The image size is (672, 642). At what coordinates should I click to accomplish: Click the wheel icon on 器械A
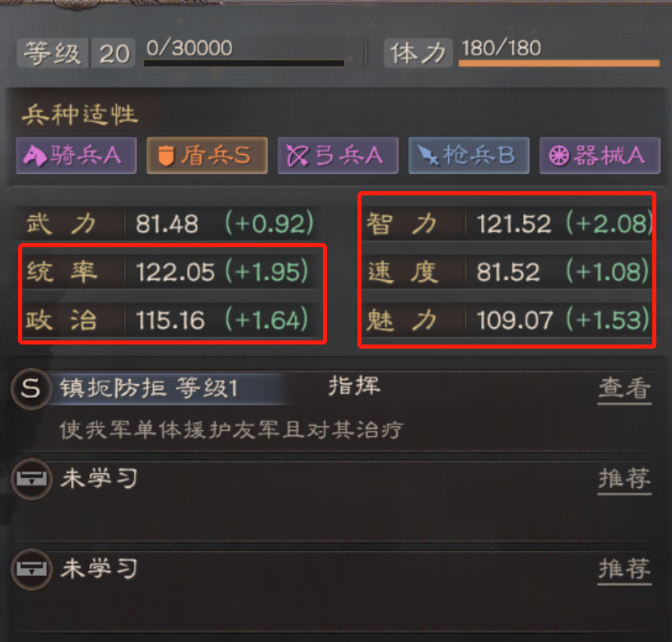click(x=559, y=155)
